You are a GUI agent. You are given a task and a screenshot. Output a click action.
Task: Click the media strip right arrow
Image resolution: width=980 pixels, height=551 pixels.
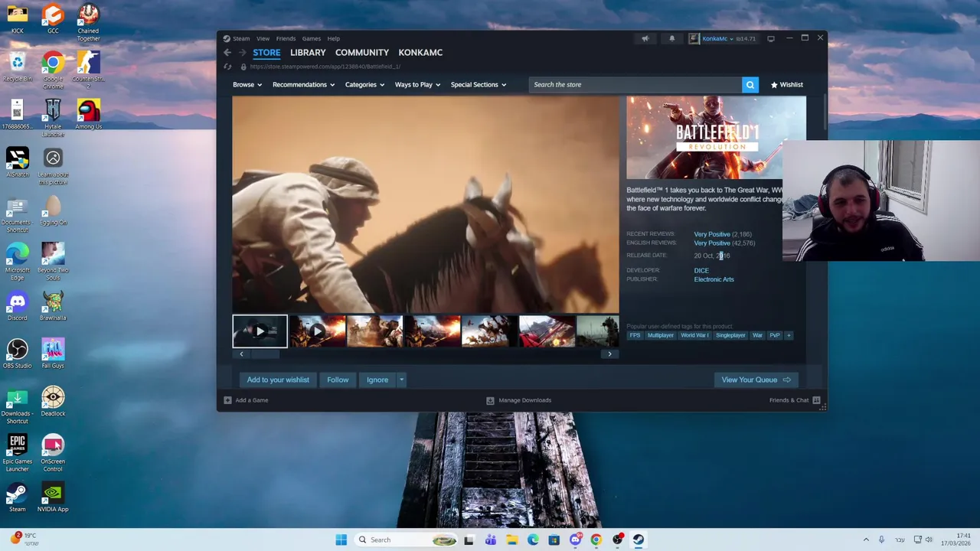[x=609, y=354]
